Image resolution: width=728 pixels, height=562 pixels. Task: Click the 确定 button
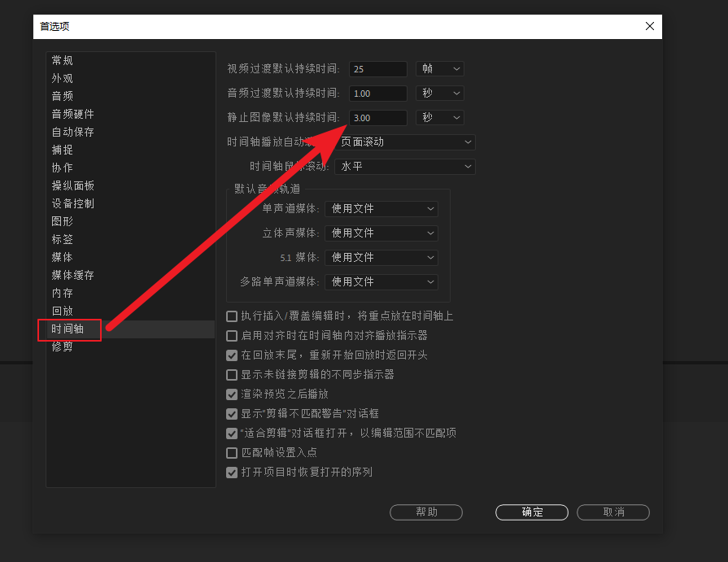532,512
